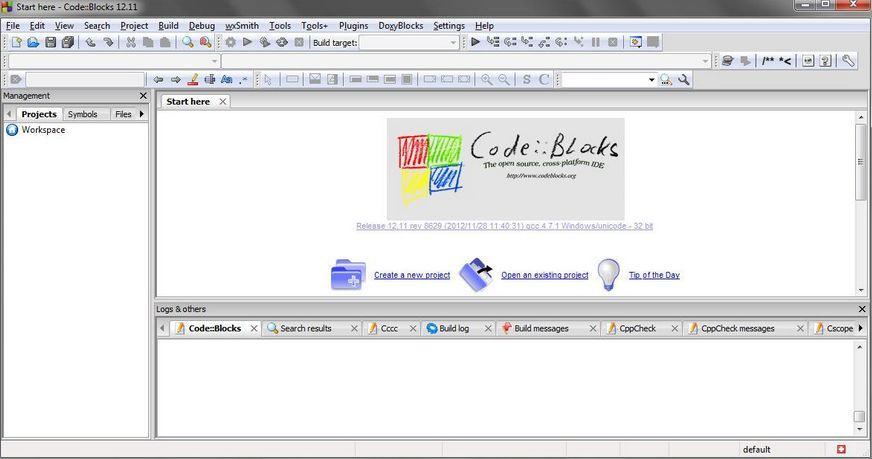Toggle the selected text search icon
Screen dimensions: 872x459
pos(210,80)
